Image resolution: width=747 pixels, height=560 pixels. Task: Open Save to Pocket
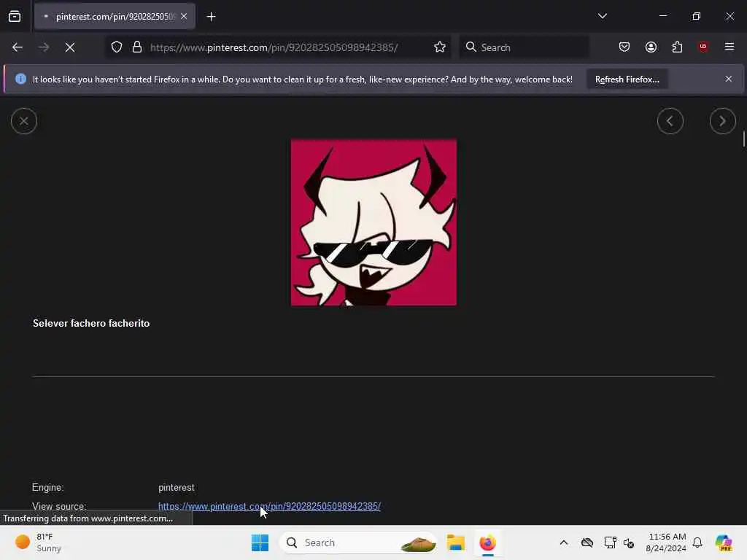click(624, 47)
